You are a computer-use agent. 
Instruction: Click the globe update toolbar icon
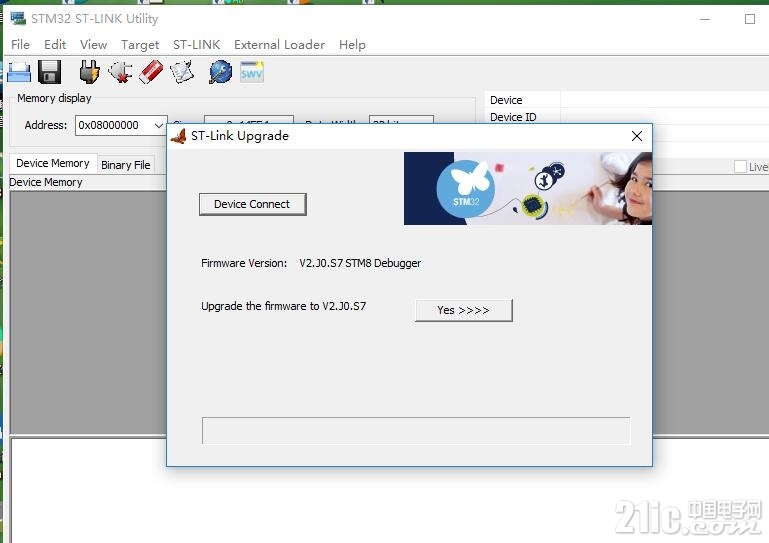click(x=220, y=72)
